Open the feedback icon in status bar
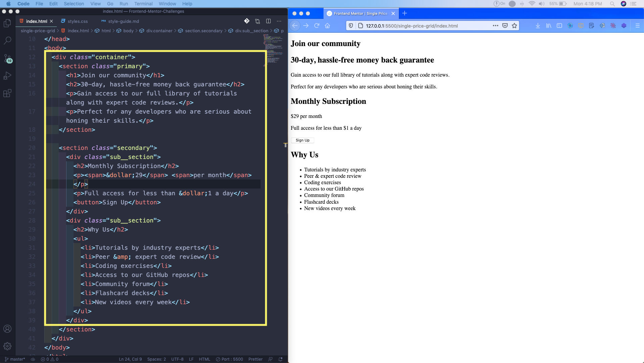 [270, 359]
